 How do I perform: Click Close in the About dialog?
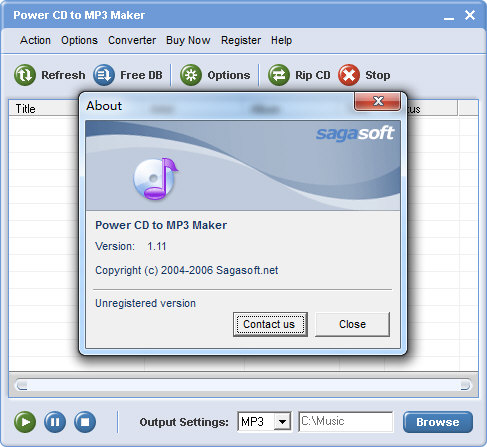(352, 324)
